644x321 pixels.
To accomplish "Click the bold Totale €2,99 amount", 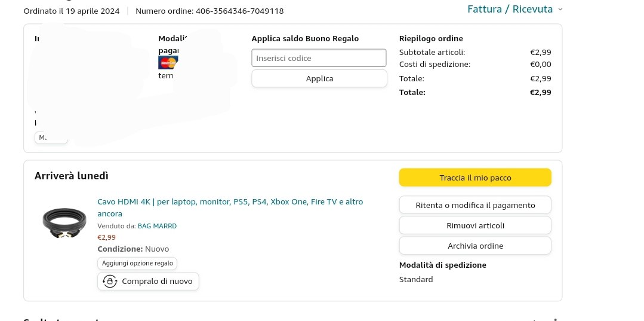I will 540,92.
